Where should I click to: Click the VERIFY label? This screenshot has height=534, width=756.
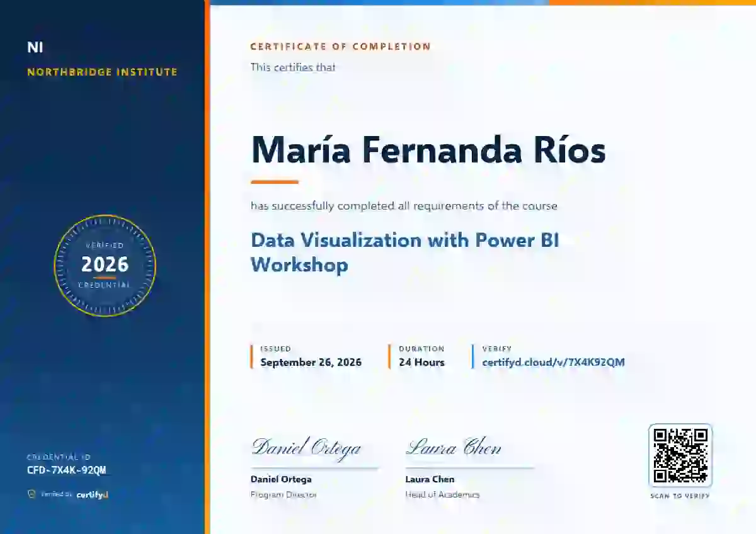[497, 349]
